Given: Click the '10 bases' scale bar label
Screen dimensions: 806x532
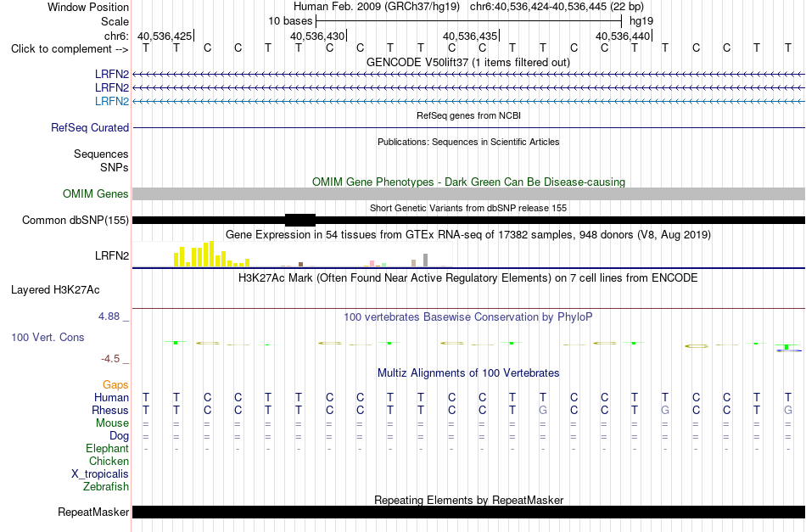Looking at the screenshot, I should 290,21.
